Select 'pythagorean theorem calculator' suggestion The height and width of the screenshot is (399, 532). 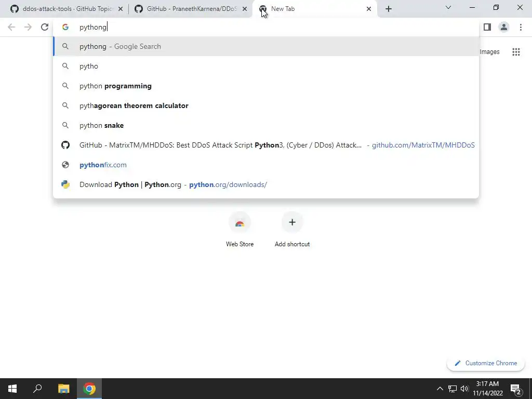coord(266,106)
